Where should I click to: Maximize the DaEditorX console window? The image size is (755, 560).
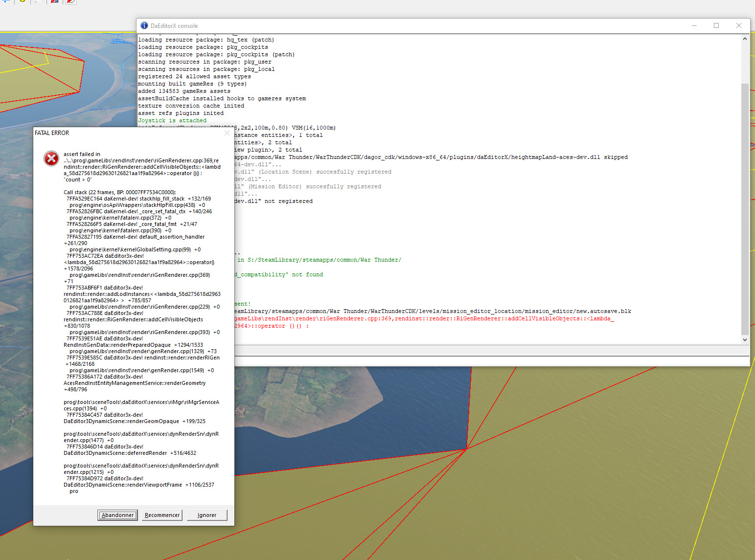click(716, 25)
